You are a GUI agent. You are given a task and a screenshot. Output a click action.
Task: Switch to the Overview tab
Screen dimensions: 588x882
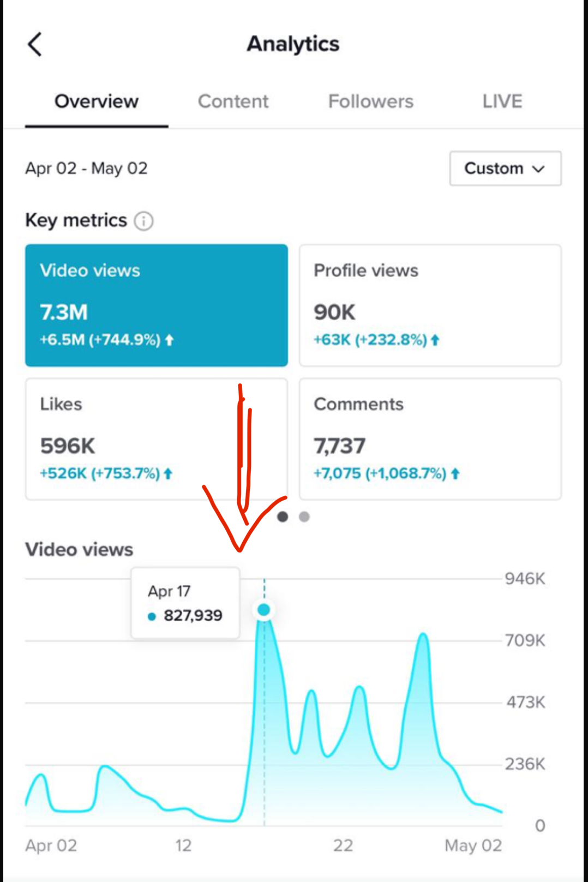click(97, 101)
